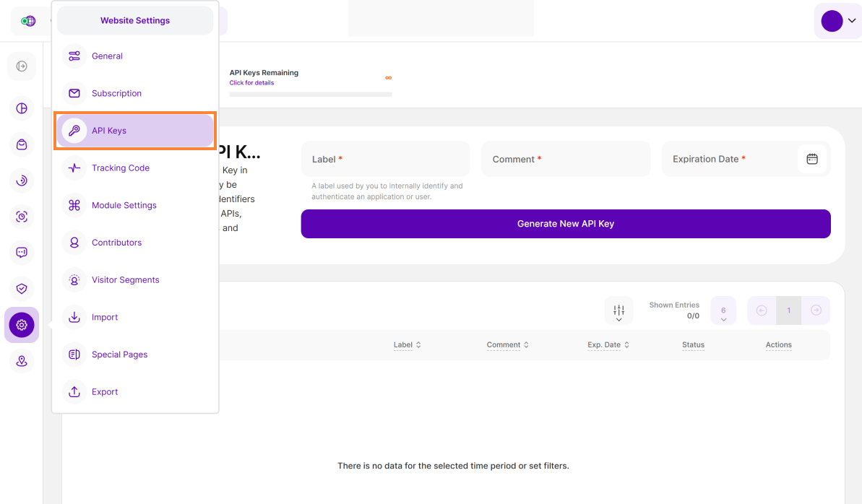Go to next page arrow in pagination
Screen dimensions: 862x504
click(816, 310)
